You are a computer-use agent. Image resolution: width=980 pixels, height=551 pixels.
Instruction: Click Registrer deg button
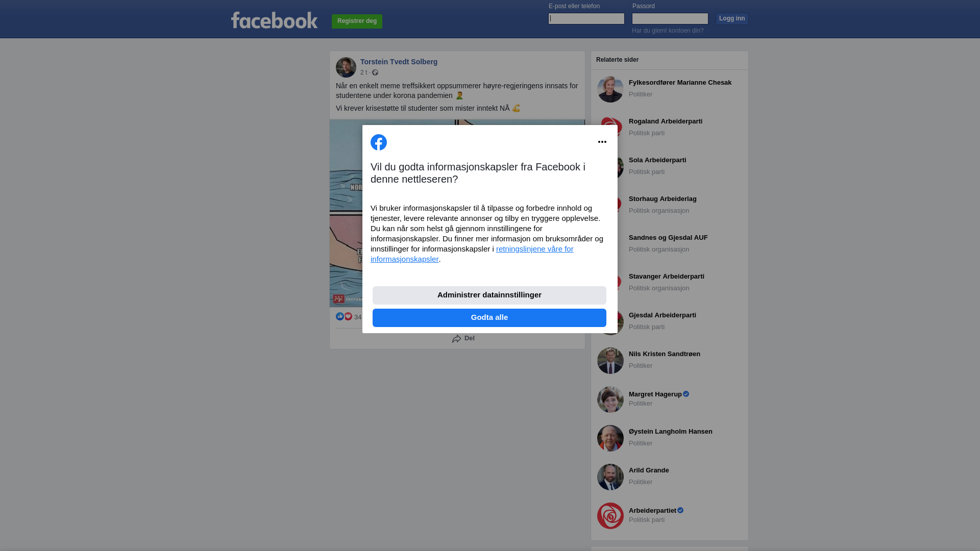point(357,21)
